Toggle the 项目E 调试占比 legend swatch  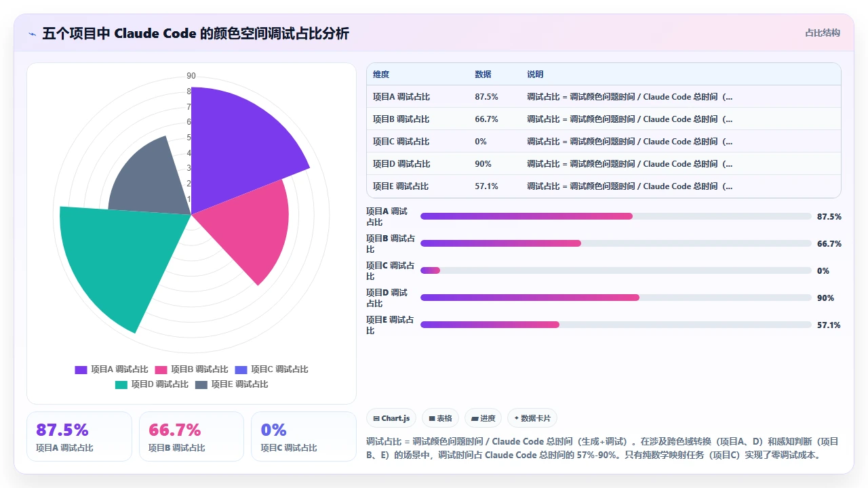pyautogui.click(x=201, y=384)
